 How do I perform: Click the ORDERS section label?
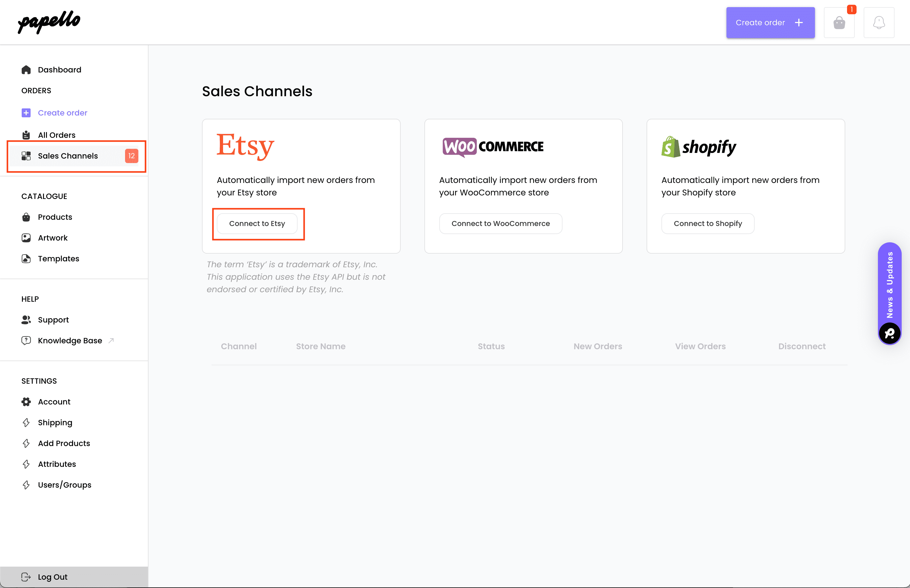coord(36,91)
